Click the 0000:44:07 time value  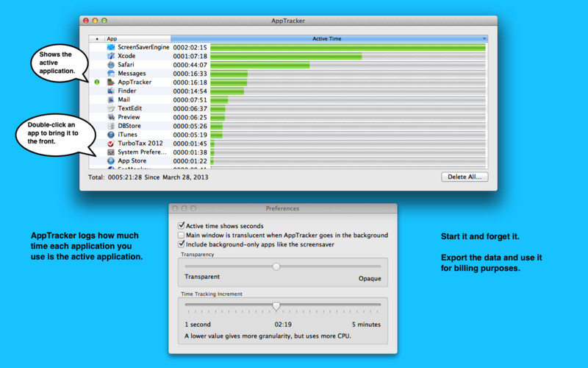point(190,65)
